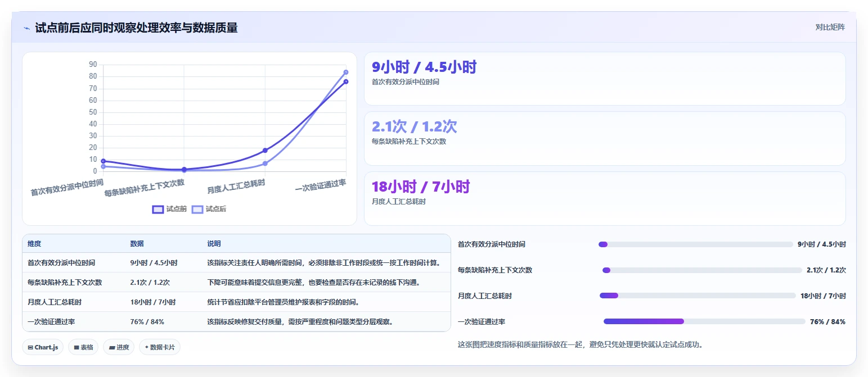The width and height of the screenshot is (868, 377).
Task: Toggle the 试点后 legend series
Action: tap(209, 209)
